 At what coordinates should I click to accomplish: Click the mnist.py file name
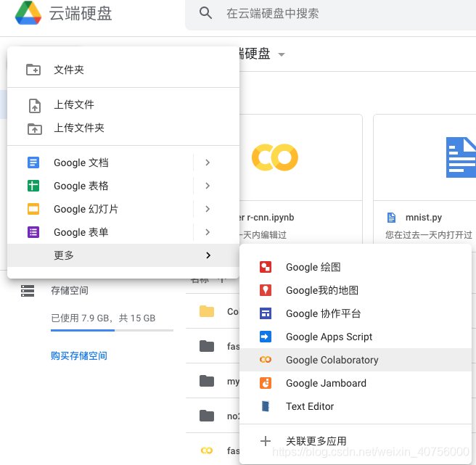[424, 218]
